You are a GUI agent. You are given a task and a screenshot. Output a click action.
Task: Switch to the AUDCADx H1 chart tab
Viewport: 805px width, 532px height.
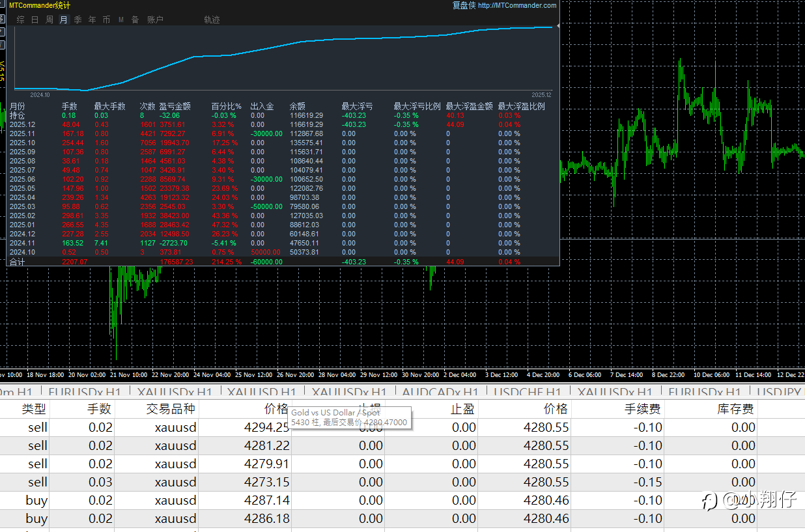click(x=440, y=392)
